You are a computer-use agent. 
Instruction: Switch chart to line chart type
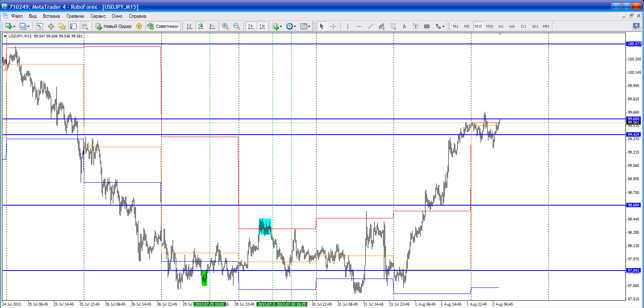click(x=212, y=26)
